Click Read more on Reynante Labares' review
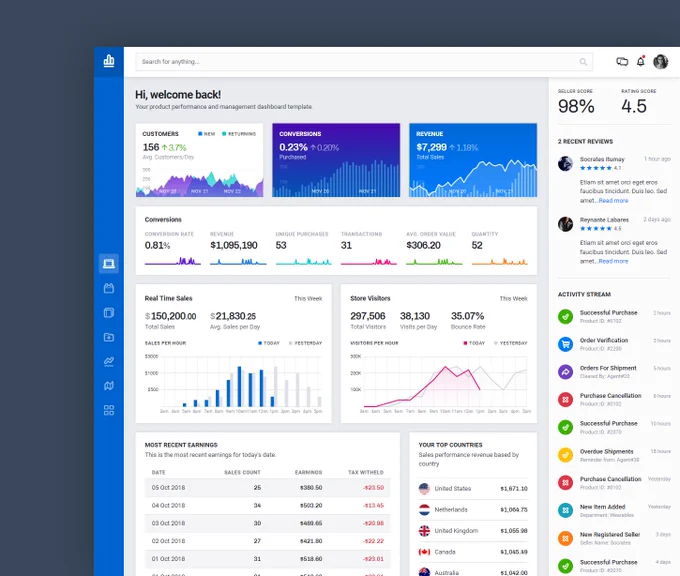This screenshot has width=680, height=576. pyautogui.click(x=613, y=261)
